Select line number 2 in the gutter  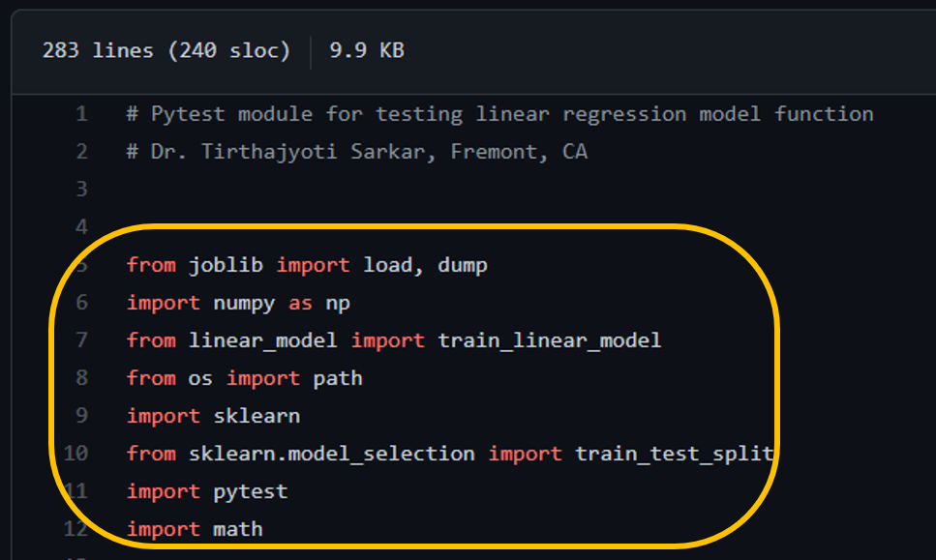(81, 152)
